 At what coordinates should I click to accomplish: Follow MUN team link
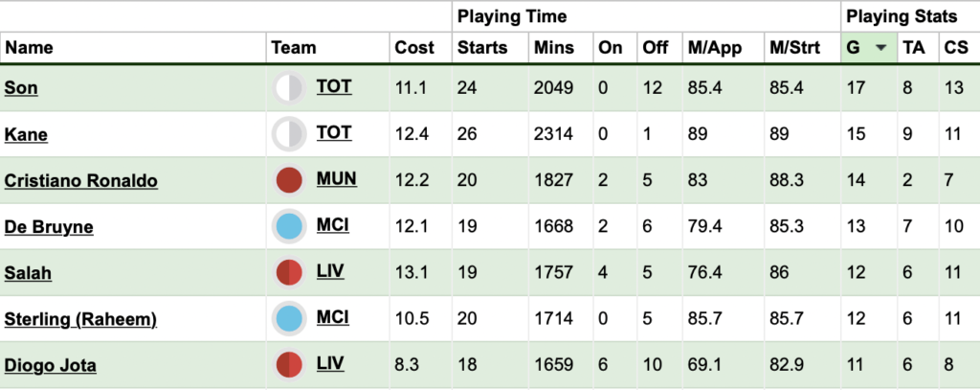pos(336,179)
